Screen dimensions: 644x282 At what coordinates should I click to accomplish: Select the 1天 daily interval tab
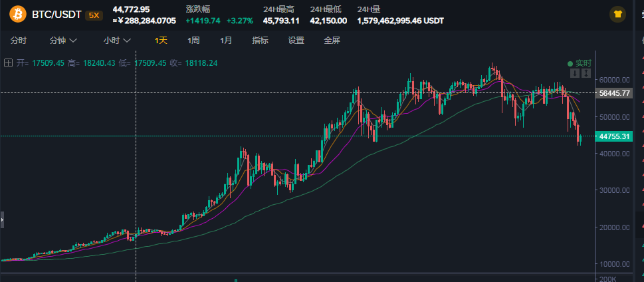pyautogui.click(x=161, y=41)
